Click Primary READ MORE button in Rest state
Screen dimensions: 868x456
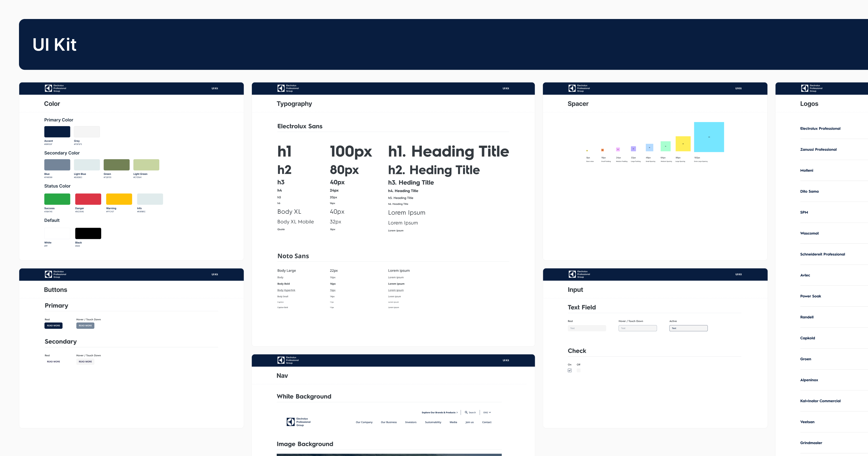tap(54, 325)
